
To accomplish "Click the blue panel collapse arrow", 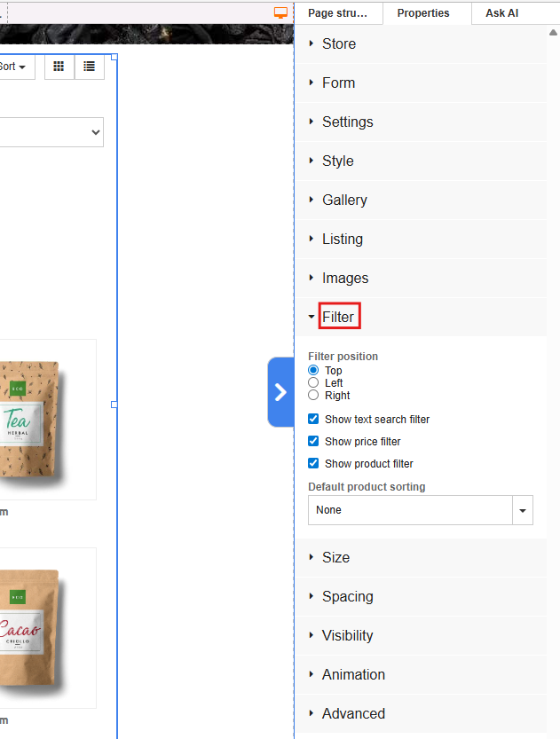I will (x=280, y=392).
